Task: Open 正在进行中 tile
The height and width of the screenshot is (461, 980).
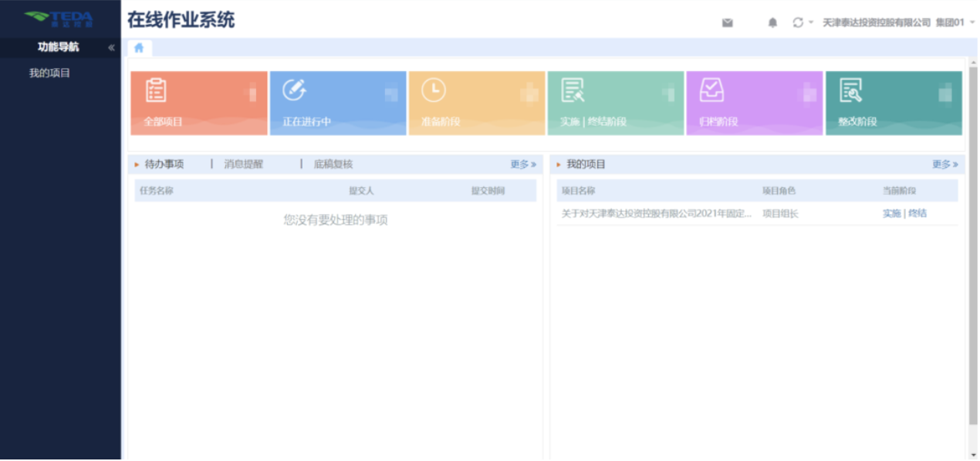Action: click(338, 103)
